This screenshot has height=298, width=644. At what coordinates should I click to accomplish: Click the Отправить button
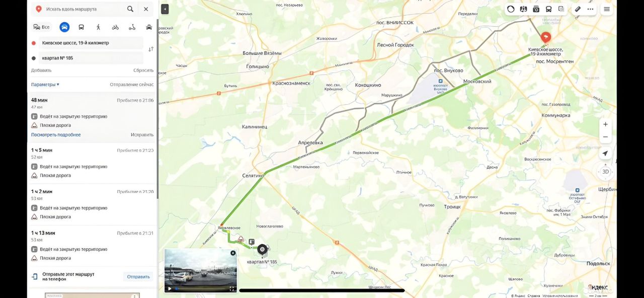point(138,276)
